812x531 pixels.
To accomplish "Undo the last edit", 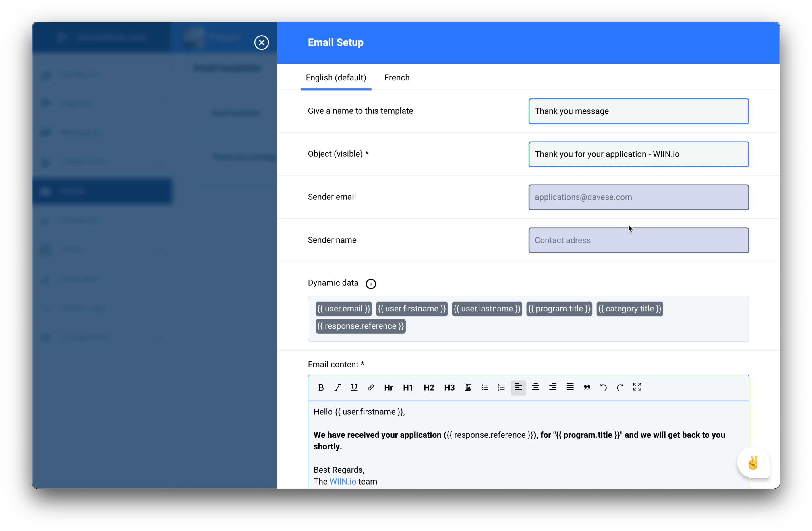I will pos(603,387).
